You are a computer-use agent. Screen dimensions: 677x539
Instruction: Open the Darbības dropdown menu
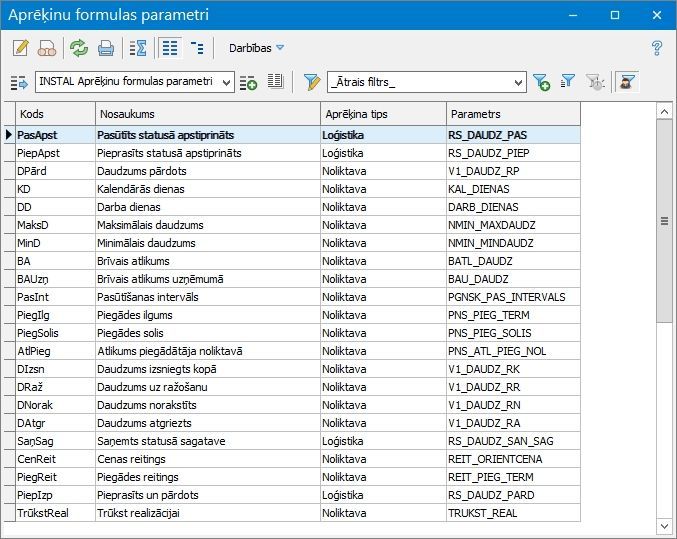click(257, 48)
